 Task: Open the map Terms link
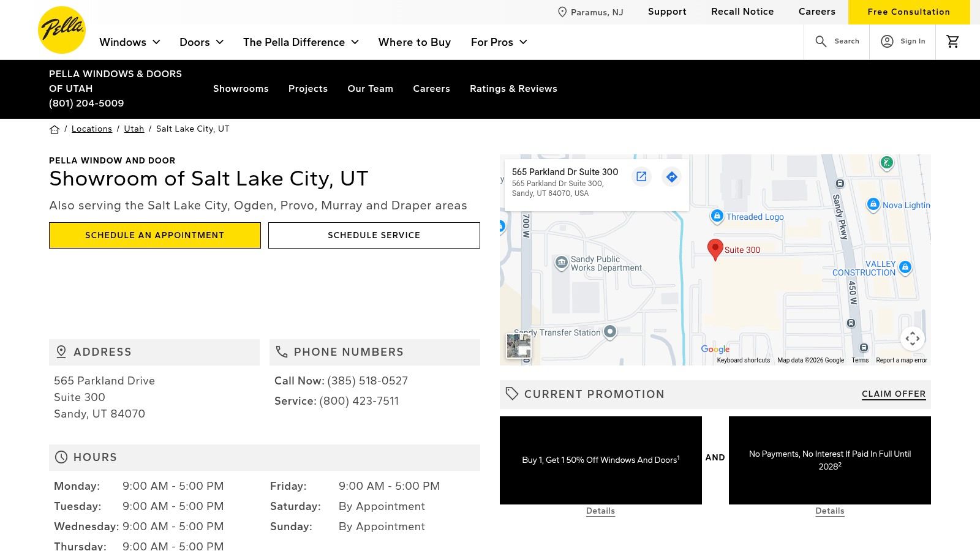coord(860,361)
